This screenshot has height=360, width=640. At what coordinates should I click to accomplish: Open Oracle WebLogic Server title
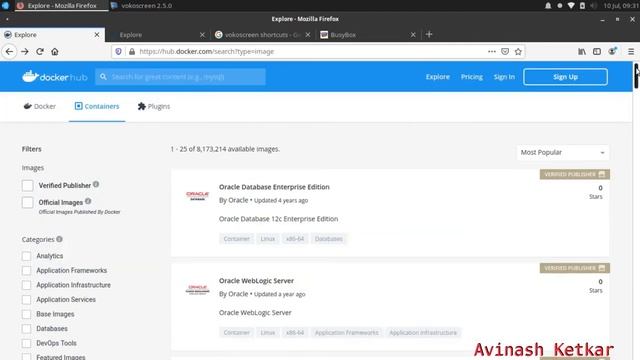[256, 281]
